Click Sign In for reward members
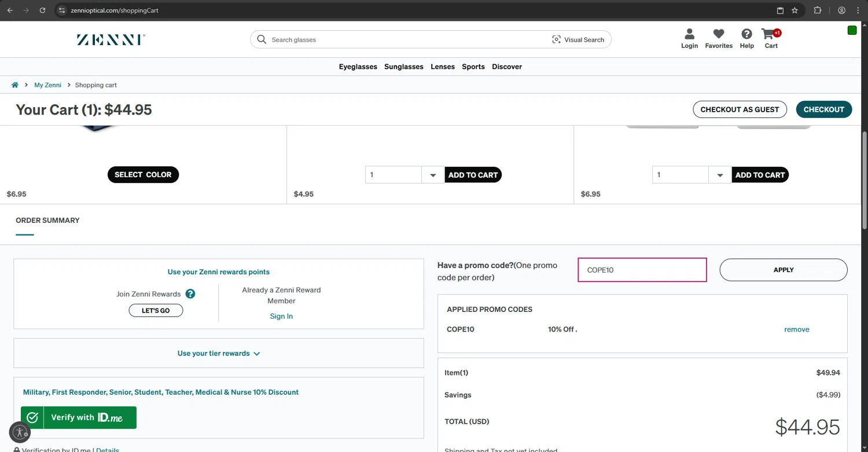 281,316
